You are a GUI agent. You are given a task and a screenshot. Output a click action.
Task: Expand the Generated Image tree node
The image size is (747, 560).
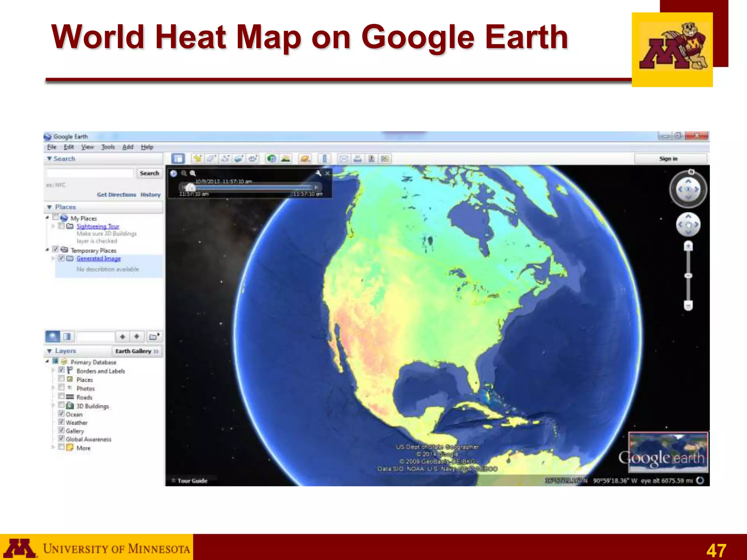[53, 258]
